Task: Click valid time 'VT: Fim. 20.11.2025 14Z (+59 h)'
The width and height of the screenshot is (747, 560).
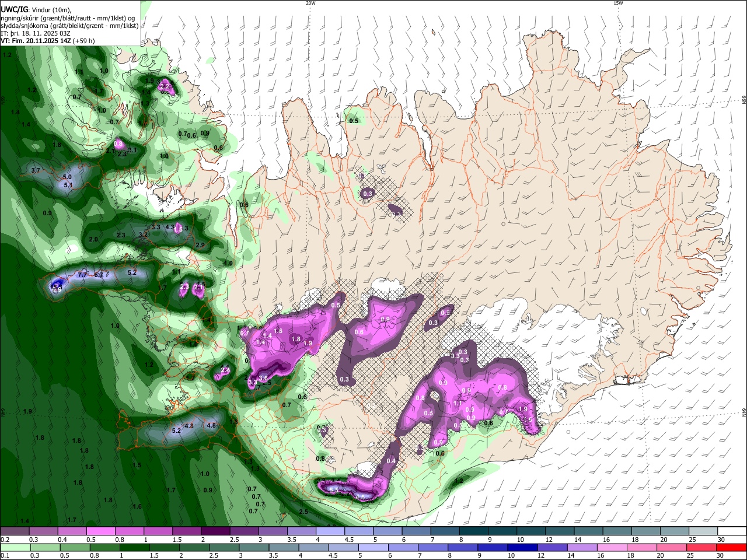Action: pyautogui.click(x=47, y=41)
